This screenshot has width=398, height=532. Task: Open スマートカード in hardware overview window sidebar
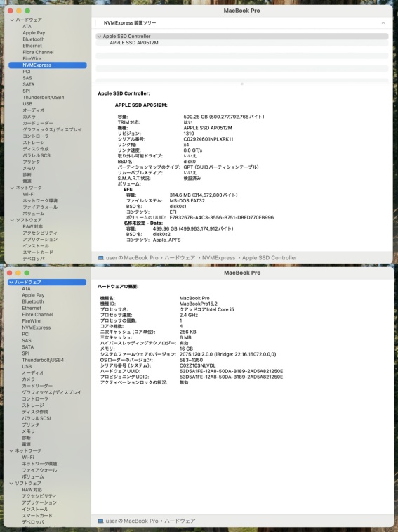pyautogui.click(x=37, y=515)
